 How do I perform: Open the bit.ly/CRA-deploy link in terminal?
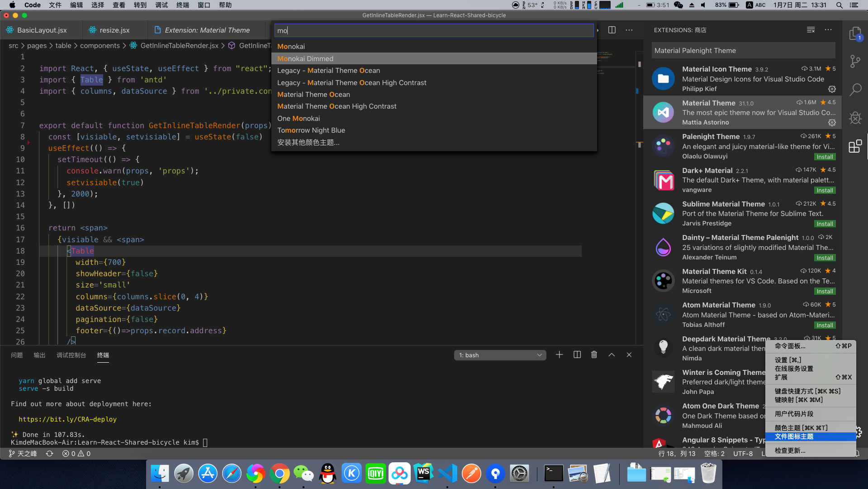coord(67,419)
